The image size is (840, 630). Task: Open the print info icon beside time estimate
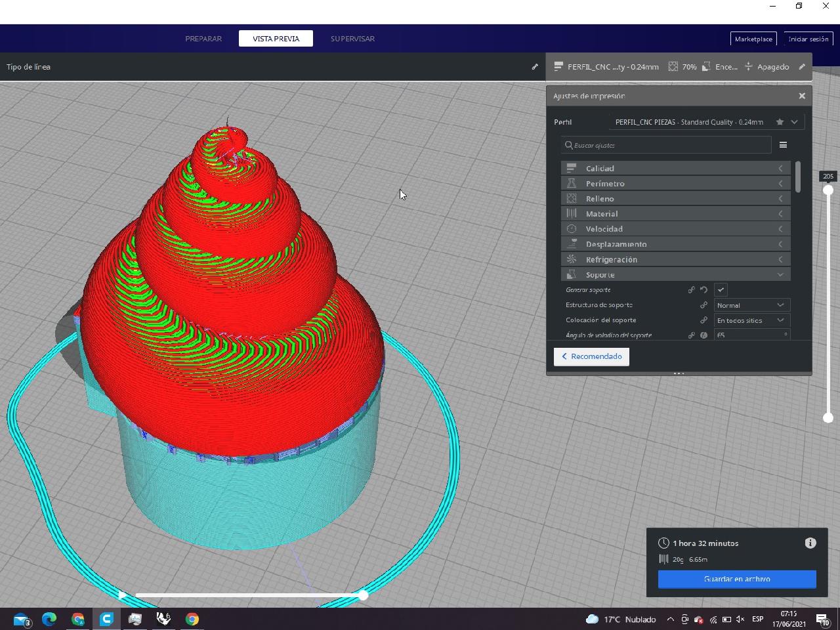(810, 543)
